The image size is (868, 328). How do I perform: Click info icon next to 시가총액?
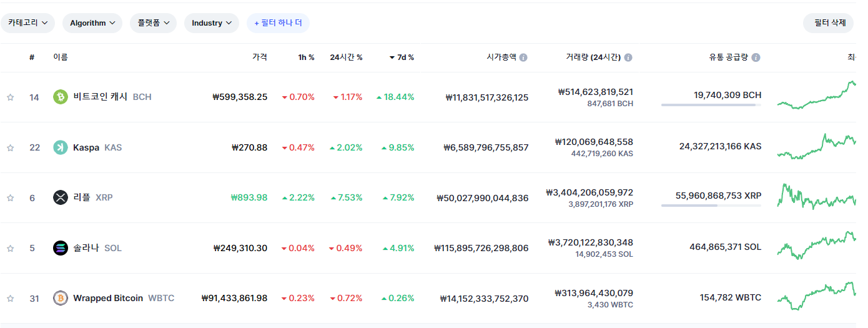(x=523, y=57)
